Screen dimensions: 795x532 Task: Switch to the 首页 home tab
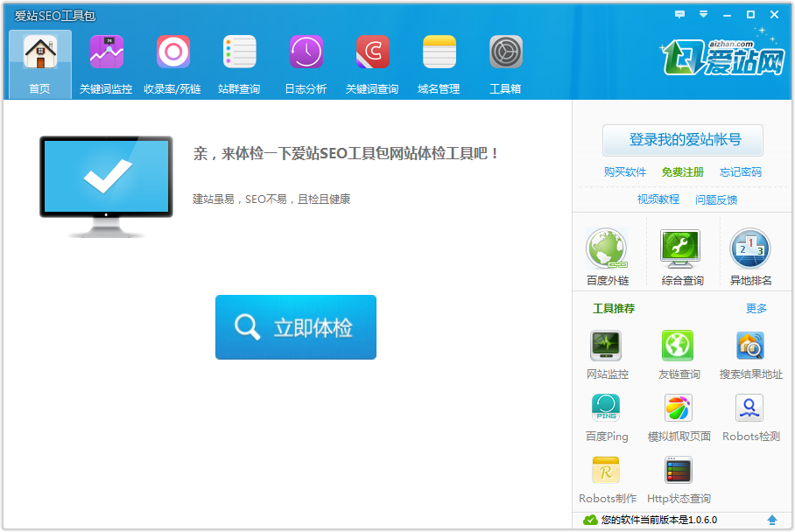(x=39, y=64)
